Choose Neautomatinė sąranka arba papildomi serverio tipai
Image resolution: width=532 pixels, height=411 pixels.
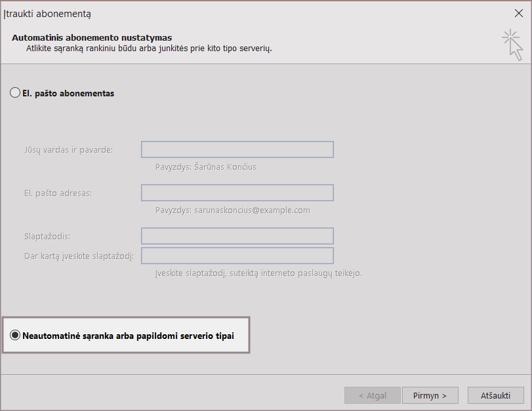[x=16, y=335]
